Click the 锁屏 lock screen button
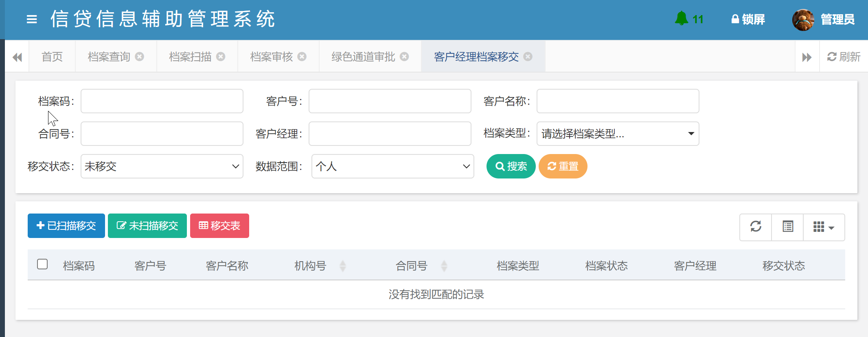This screenshot has width=868, height=337. pos(748,19)
